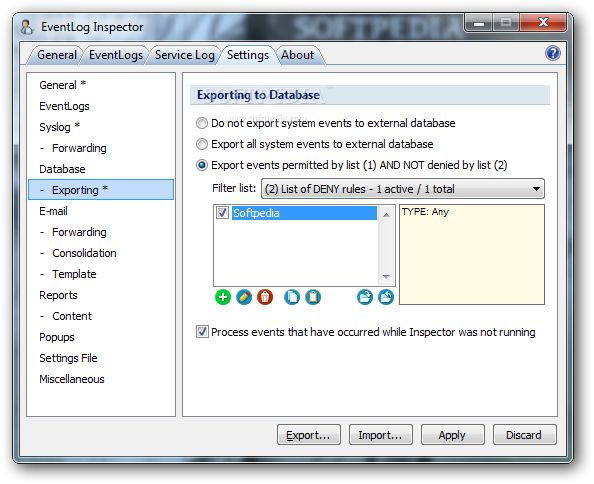Click the Discard button
Screen dimensions: 594x484
[x=525, y=435]
